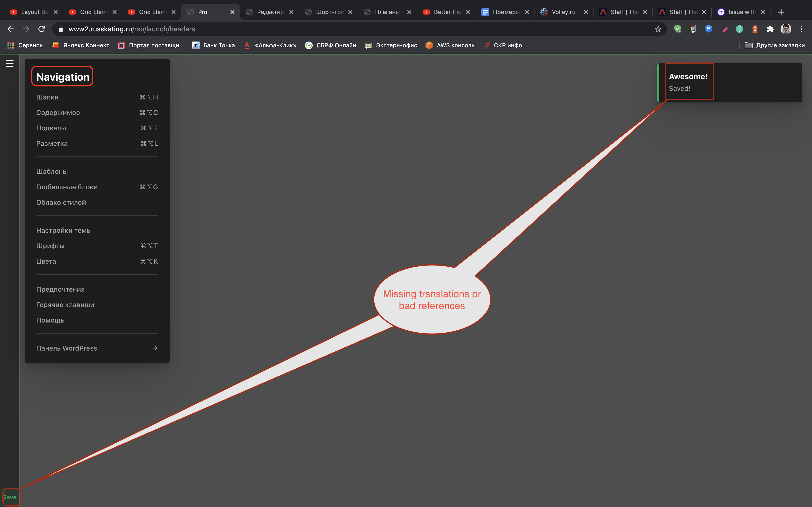Click the address bar URL field

[x=359, y=29]
